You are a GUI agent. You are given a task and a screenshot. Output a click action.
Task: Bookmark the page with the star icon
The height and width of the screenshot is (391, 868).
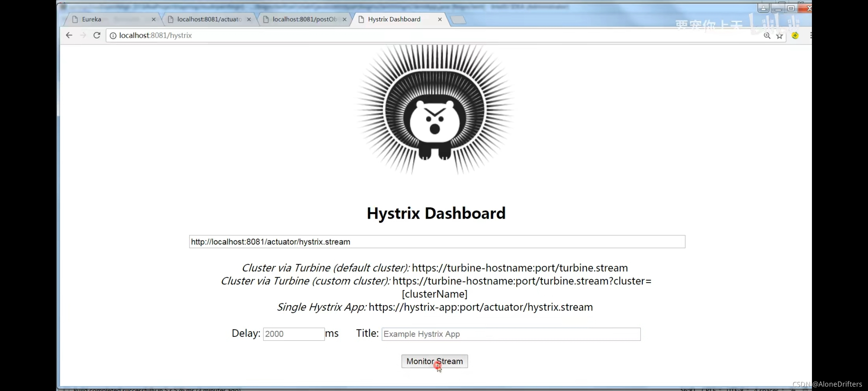(x=779, y=36)
